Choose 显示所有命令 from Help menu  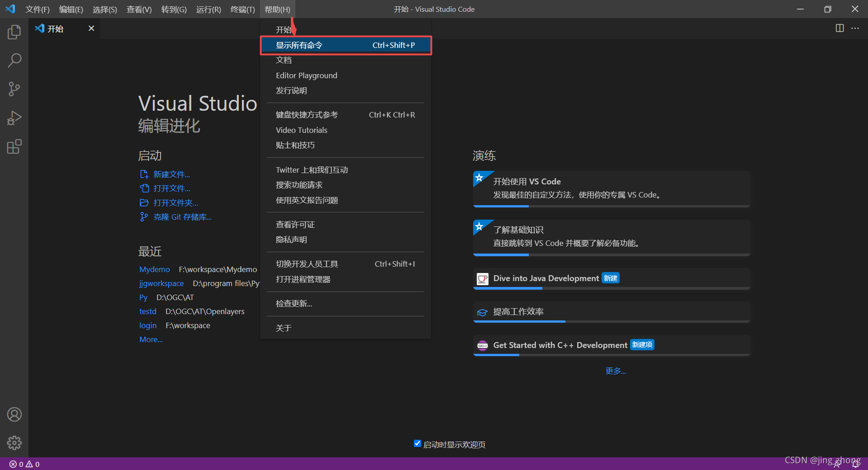(346, 45)
